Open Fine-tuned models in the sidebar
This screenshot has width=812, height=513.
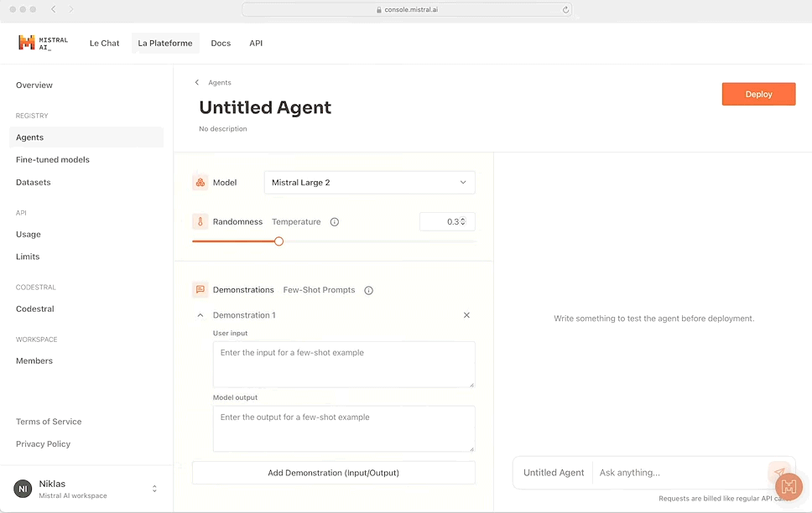pyautogui.click(x=53, y=159)
